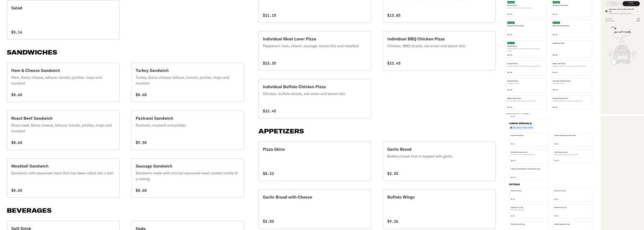Open the Pizza Skins appetizer
644x230 pixels.
[x=315, y=161]
